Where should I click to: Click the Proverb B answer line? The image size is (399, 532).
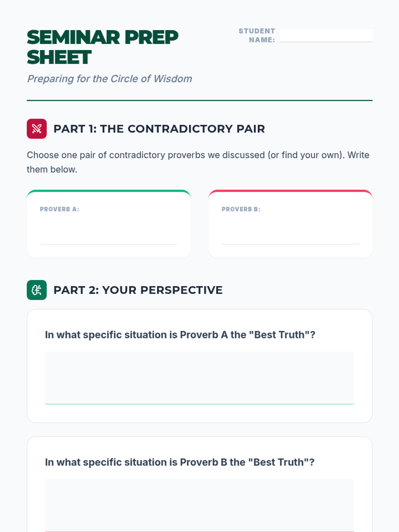pos(290,232)
